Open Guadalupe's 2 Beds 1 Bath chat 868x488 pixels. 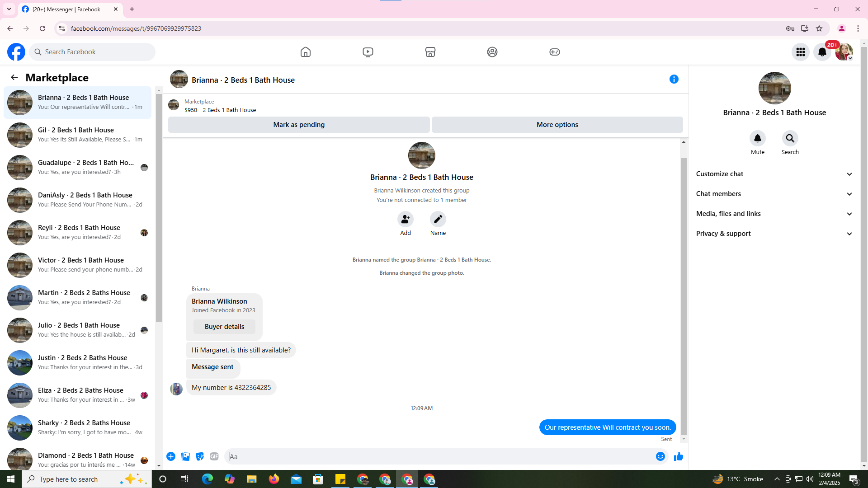pos(78,167)
